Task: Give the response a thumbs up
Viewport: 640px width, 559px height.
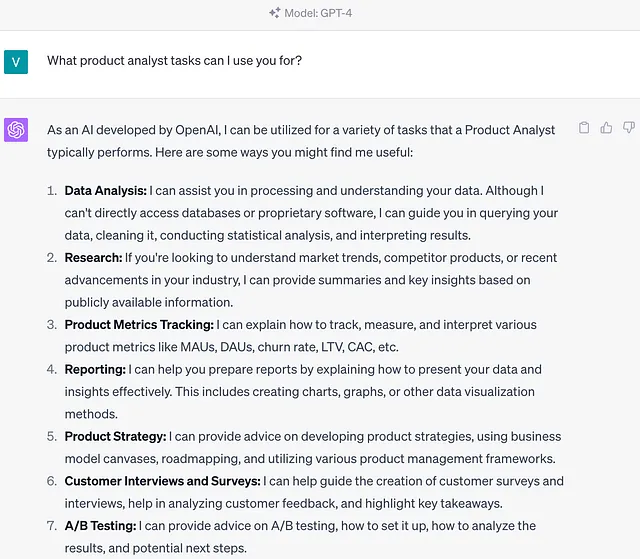Action: coord(606,128)
